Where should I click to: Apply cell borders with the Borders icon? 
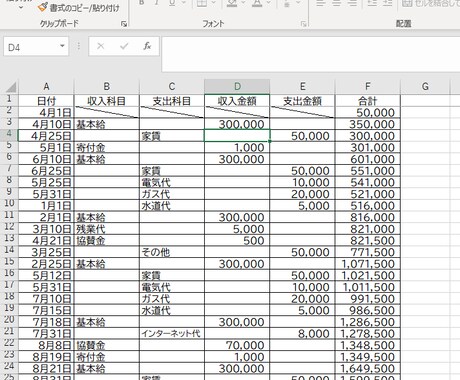click(202, 3)
